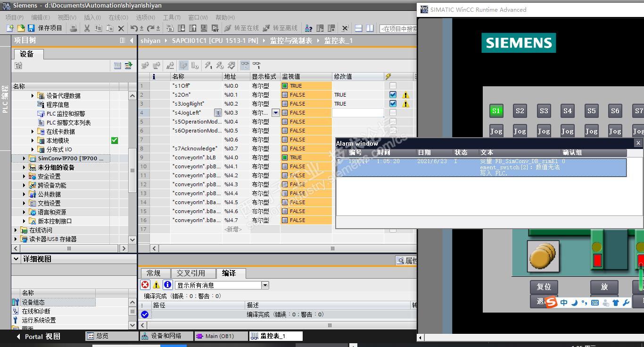Click the Accessible devices icon

point(308,28)
